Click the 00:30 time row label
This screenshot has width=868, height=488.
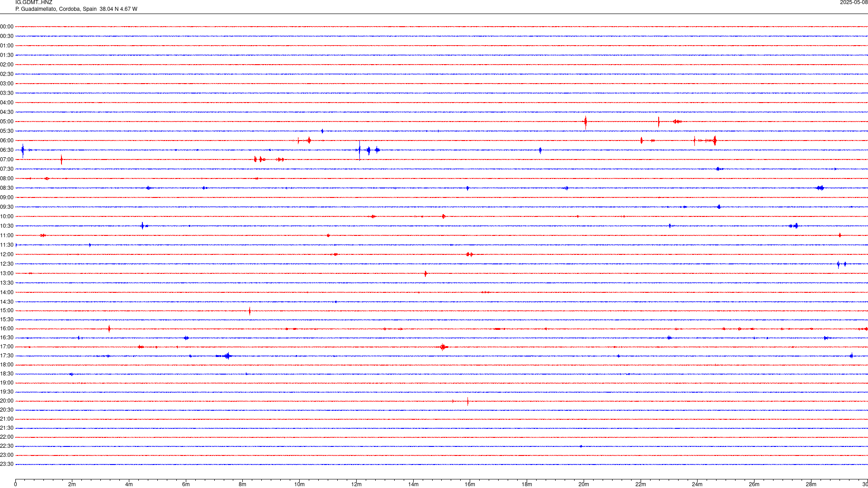click(7, 36)
